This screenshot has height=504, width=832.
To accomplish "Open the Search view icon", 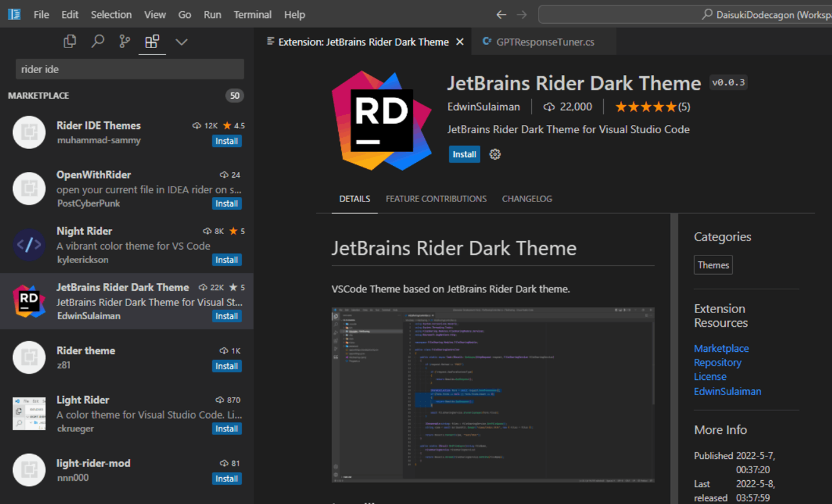I will pyautogui.click(x=97, y=42).
